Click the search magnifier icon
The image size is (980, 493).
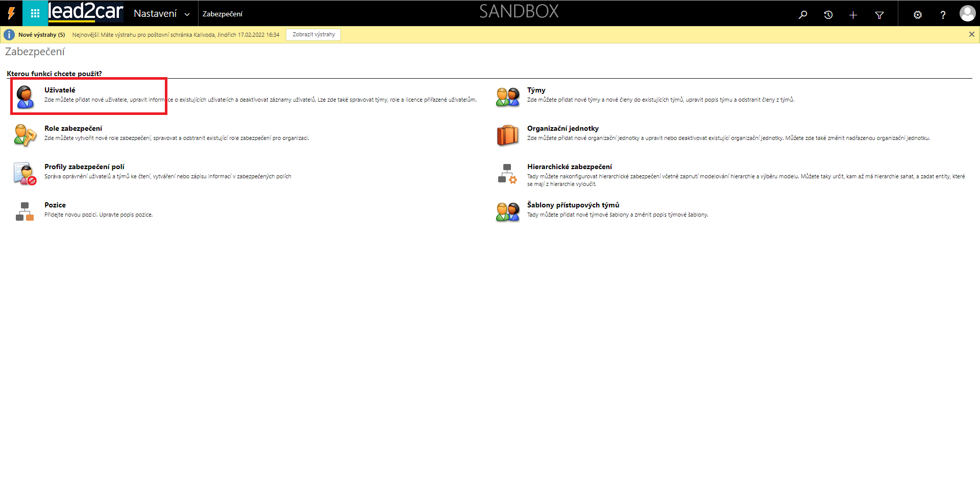[x=803, y=15]
